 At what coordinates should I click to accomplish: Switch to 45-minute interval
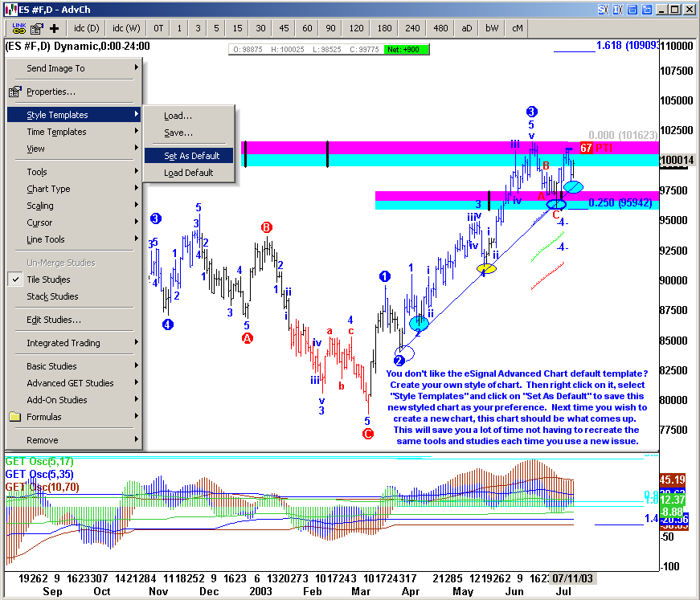(284, 29)
